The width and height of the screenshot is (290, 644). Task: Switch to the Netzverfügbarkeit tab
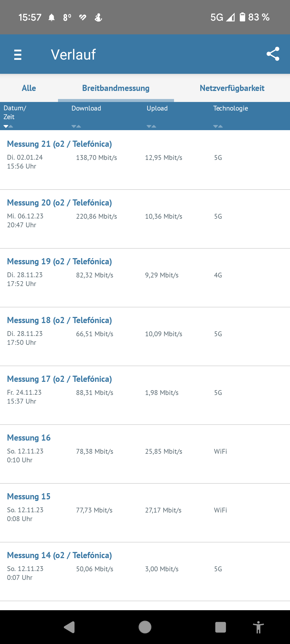coord(232,88)
